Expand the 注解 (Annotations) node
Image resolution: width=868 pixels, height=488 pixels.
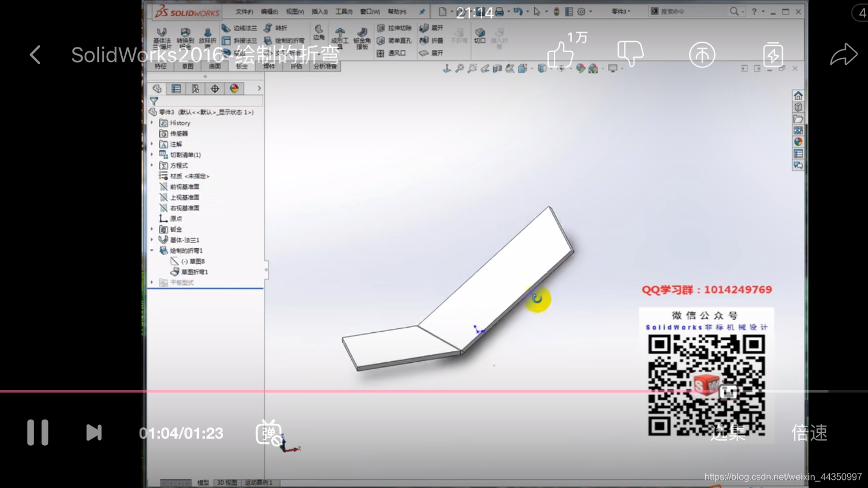[x=152, y=144]
